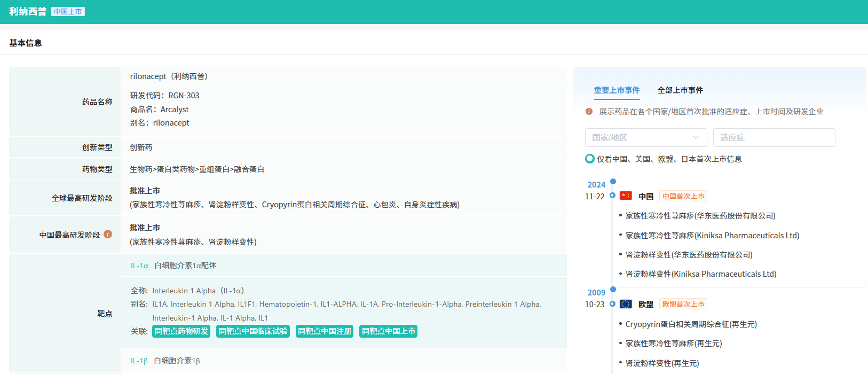The width and height of the screenshot is (868, 374).
Task: Click the 10-23 timeline event dot
Action: click(612, 303)
